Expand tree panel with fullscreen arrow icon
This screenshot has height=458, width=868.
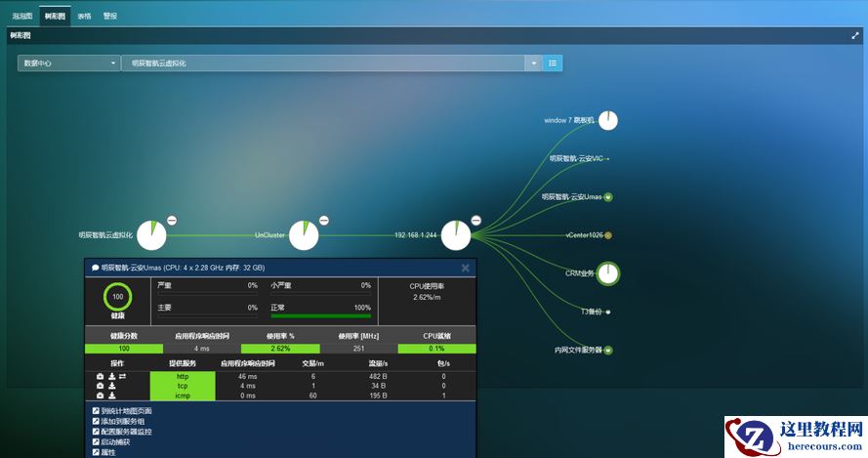(x=855, y=35)
